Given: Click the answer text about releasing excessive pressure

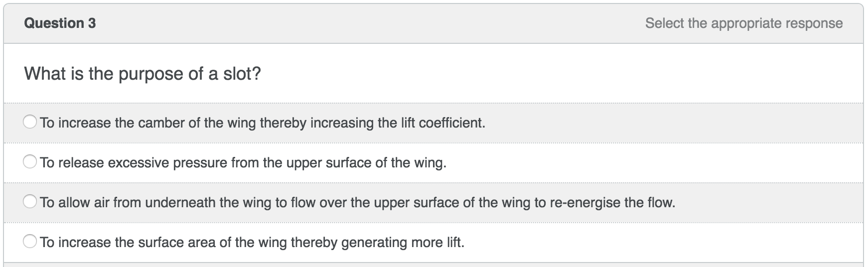Looking at the screenshot, I should click(x=243, y=163).
